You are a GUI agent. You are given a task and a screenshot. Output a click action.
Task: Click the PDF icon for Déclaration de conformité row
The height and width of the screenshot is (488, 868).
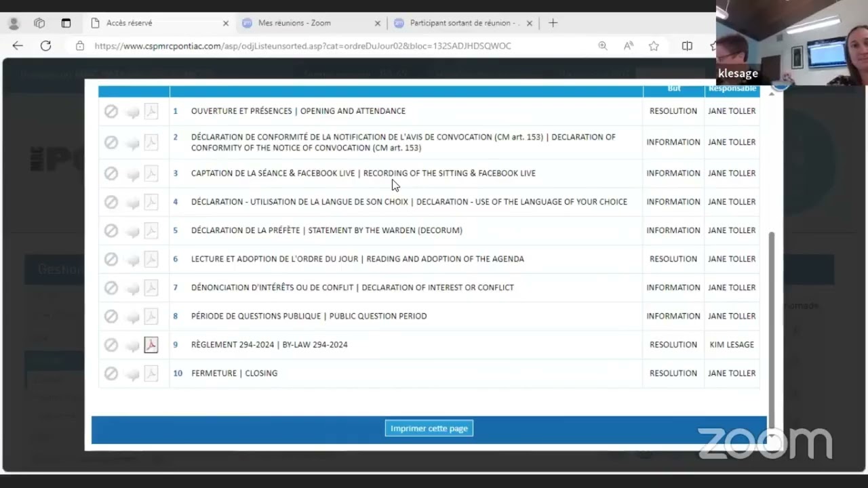point(151,142)
